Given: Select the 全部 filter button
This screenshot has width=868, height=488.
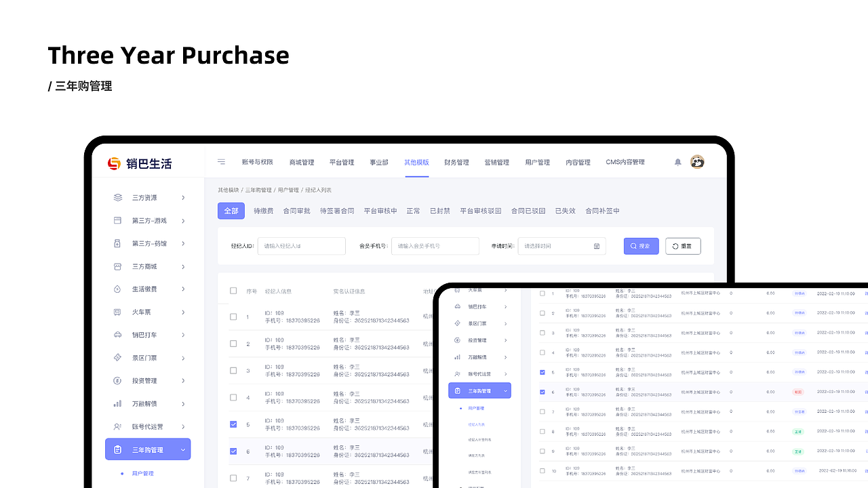Looking at the screenshot, I should click(231, 211).
